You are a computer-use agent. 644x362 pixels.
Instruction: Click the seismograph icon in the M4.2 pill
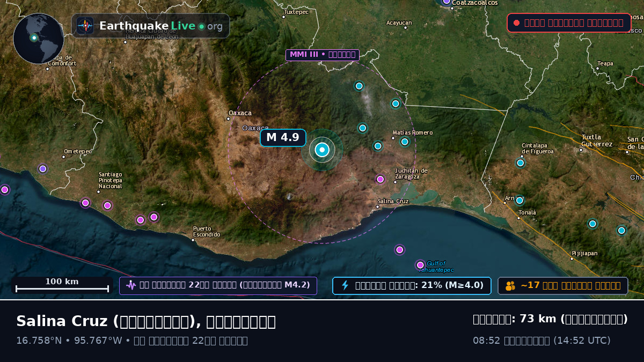pos(131,285)
